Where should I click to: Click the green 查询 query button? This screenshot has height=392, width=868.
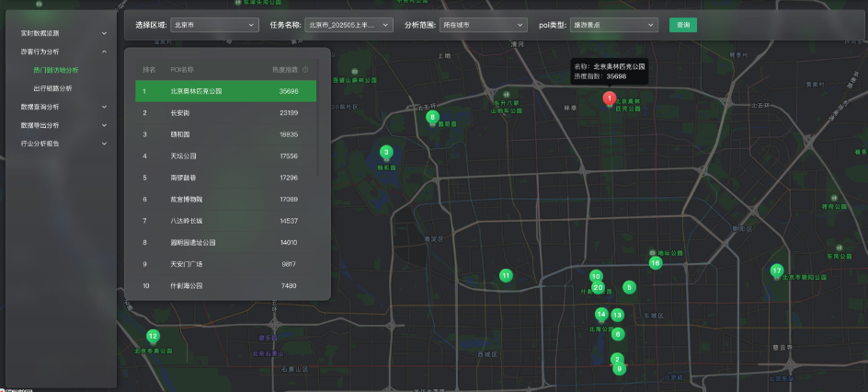click(683, 25)
